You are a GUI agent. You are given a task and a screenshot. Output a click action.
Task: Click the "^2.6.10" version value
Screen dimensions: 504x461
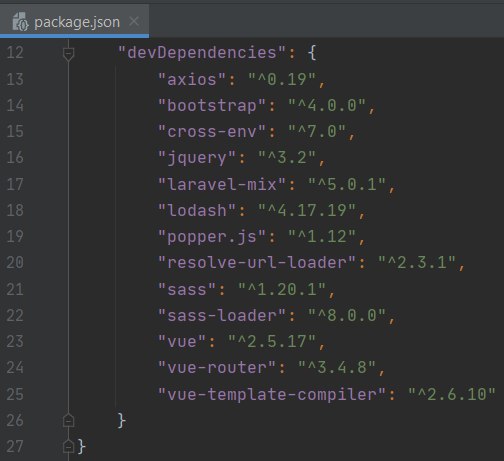(452, 394)
